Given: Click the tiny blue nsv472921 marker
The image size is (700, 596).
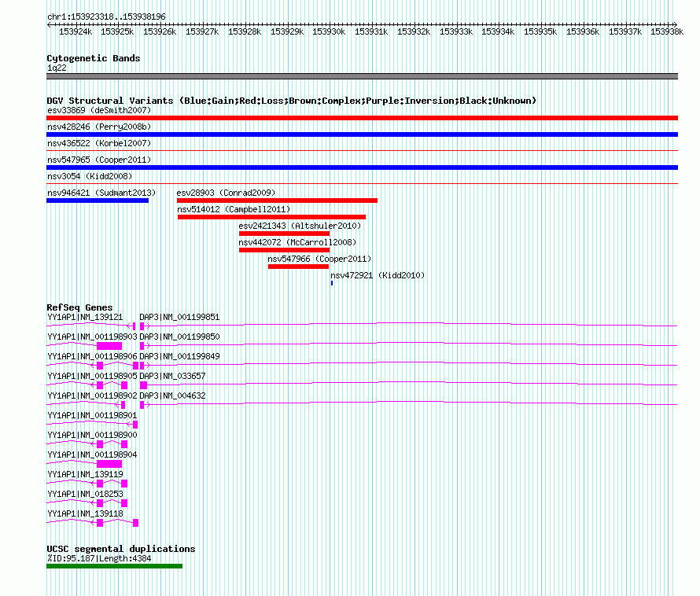Looking at the screenshot, I should coord(332,283).
